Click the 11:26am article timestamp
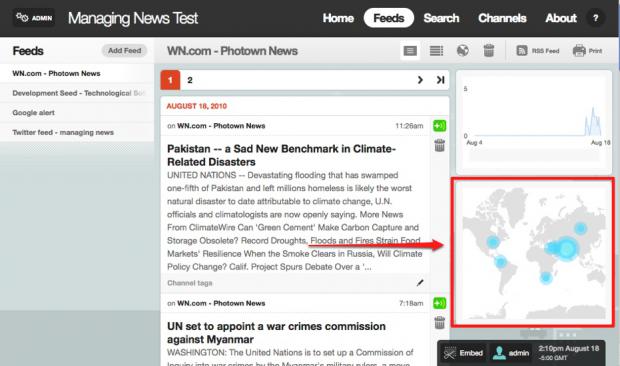The width and height of the screenshot is (620, 366). pyautogui.click(x=409, y=126)
